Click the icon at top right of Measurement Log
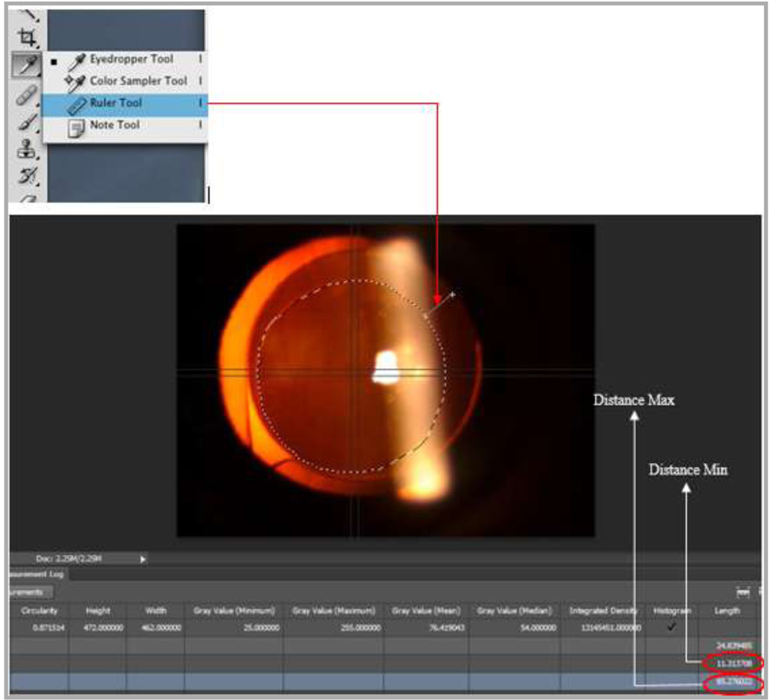770x700 pixels. pyautogui.click(x=743, y=592)
